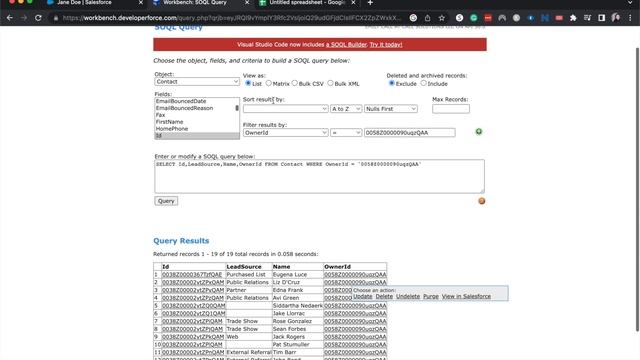Click the media playlist control icon
640x360 pixels.
tap(587, 18)
